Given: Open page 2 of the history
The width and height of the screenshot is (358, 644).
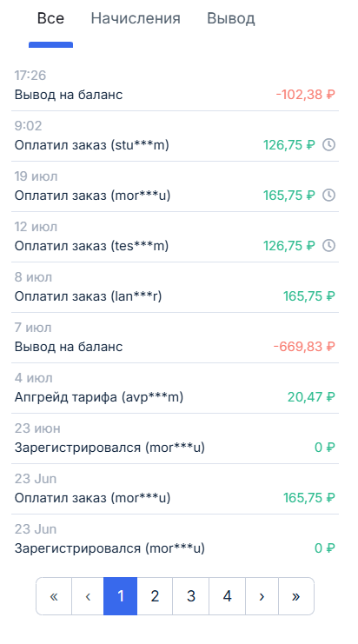Looking at the screenshot, I should [x=155, y=596].
